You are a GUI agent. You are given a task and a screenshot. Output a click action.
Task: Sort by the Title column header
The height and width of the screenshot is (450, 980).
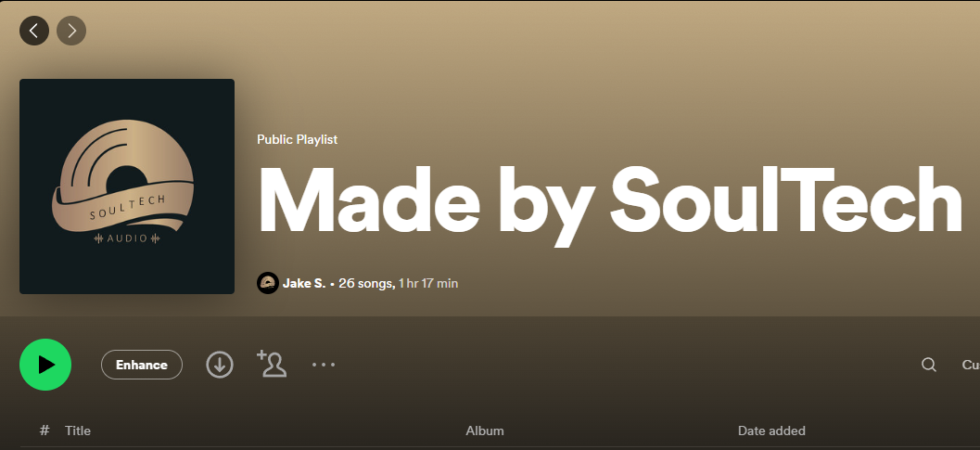tap(78, 431)
